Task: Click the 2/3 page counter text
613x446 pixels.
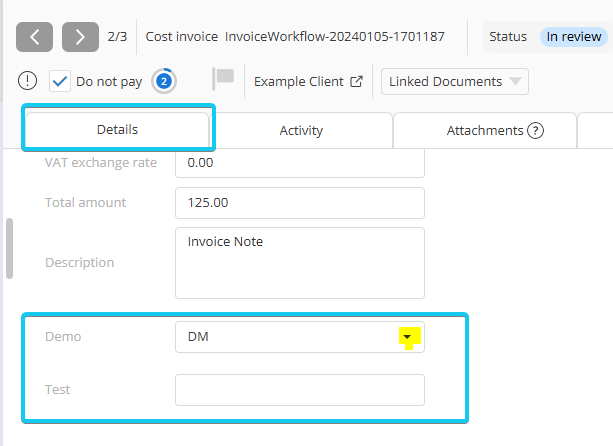Action: pos(117,36)
